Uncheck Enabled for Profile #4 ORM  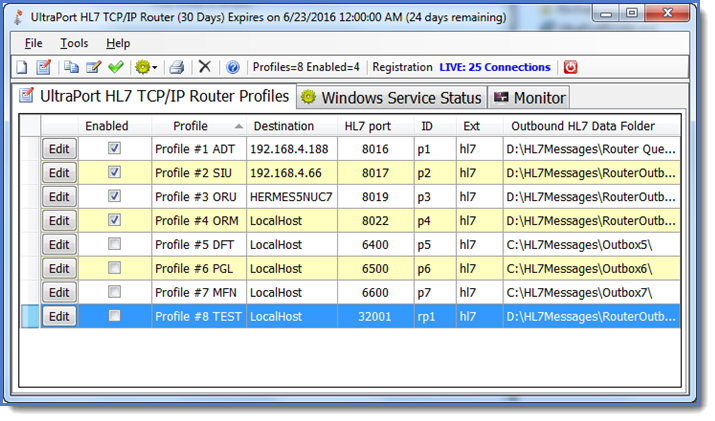114,220
